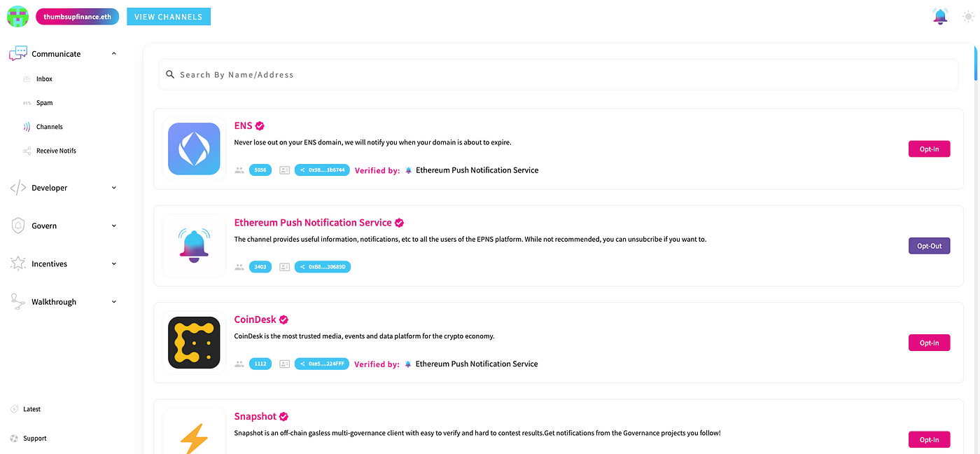
Task: Open the CoinDesk channel logo
Action: [194, 343]
